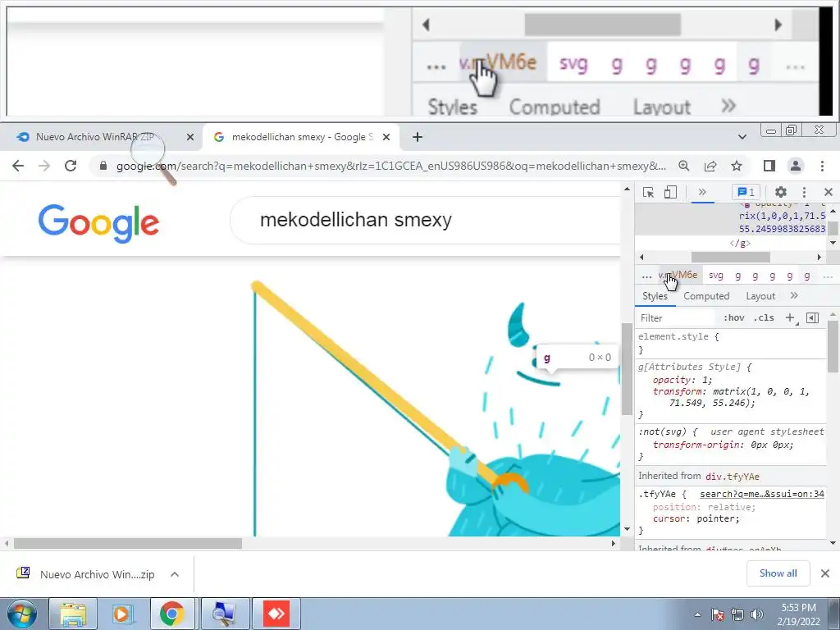Expand the download item options arrow
840x630 pixels.
click(175, 574)
